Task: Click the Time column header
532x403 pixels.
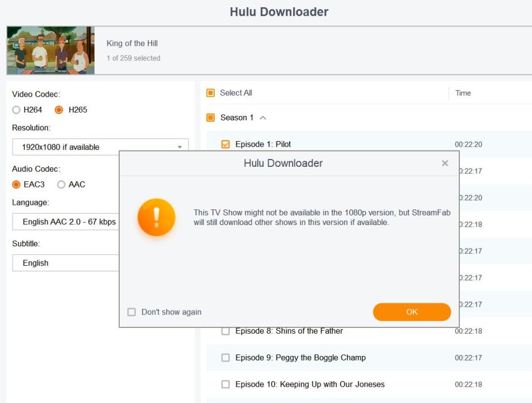Action: click(463, 93)
